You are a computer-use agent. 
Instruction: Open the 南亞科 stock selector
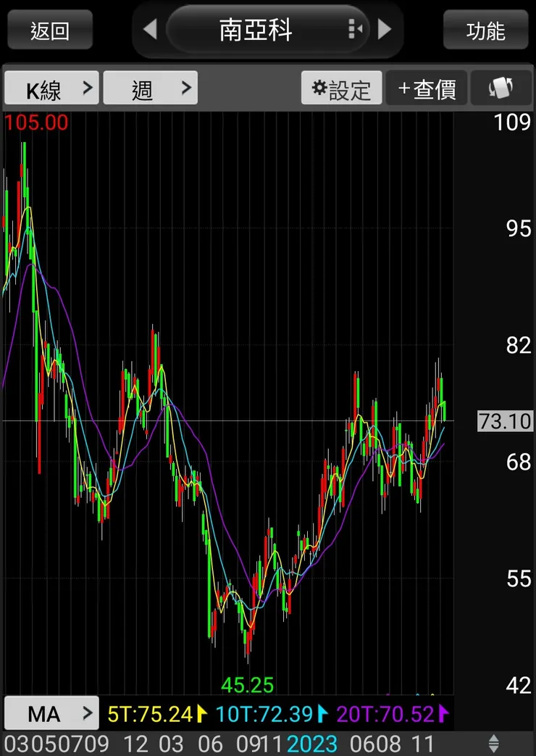pyautogui.click(x=267, y=30)
